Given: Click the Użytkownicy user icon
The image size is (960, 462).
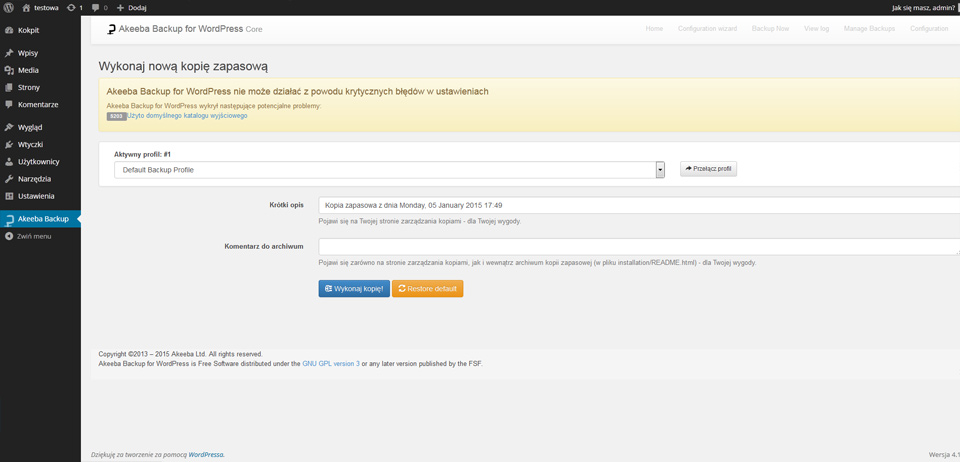Looking at the screenshot, I should point(9,162).
